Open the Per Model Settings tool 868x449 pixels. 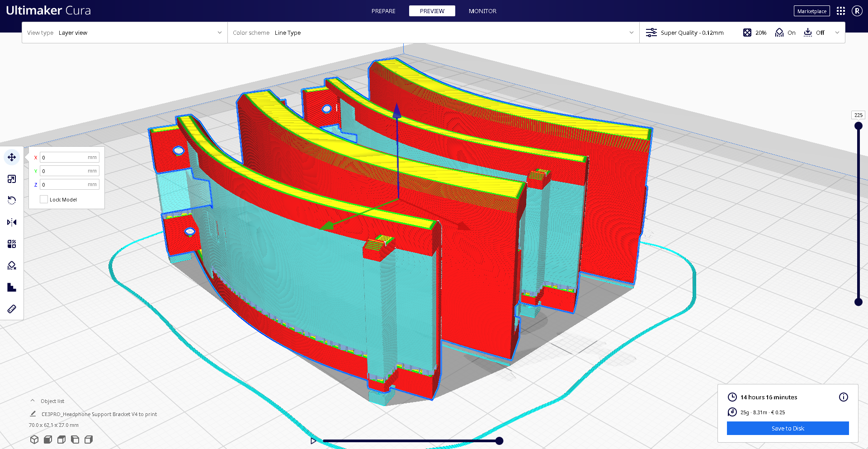click(x=12, y=244)
